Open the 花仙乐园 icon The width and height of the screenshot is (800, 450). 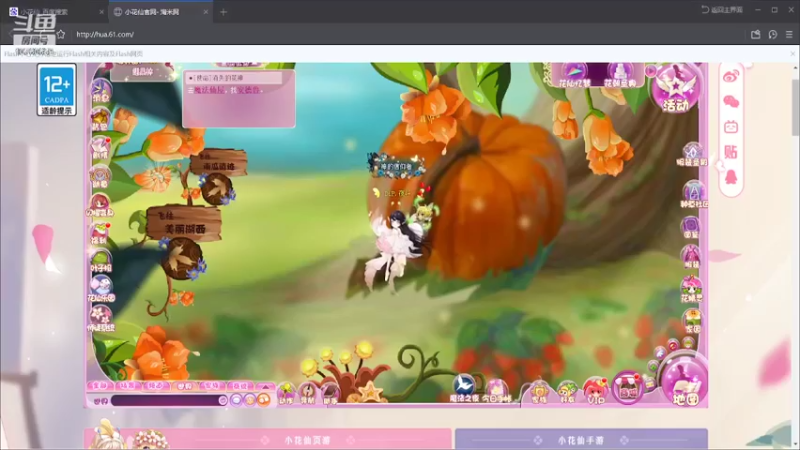[x=101, y=290]
